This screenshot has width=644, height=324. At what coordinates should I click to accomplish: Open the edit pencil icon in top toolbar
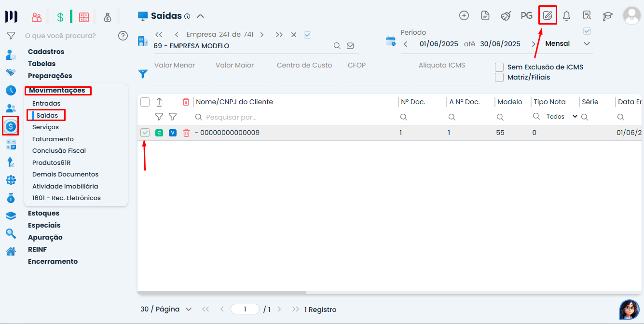[x=547, y=15]
